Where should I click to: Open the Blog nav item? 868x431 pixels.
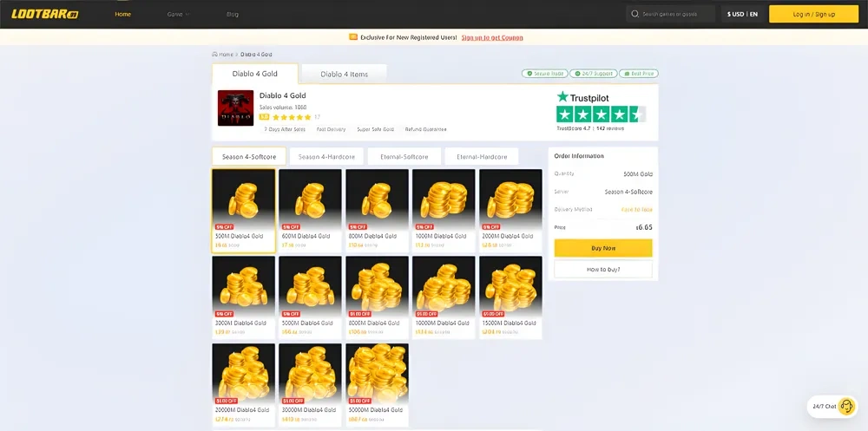233,15
